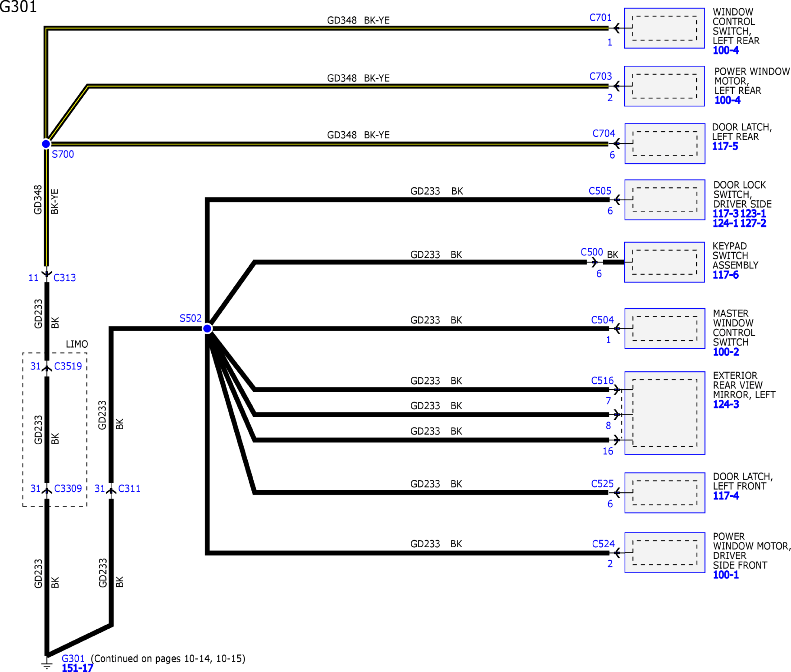
Task: Select the G301 ground symbol
Action: [46, 666]
